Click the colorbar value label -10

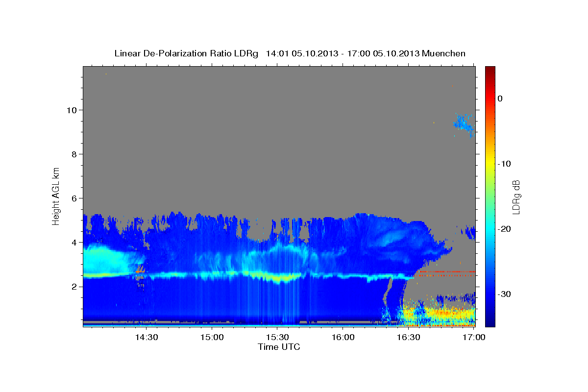coord(505,164)
